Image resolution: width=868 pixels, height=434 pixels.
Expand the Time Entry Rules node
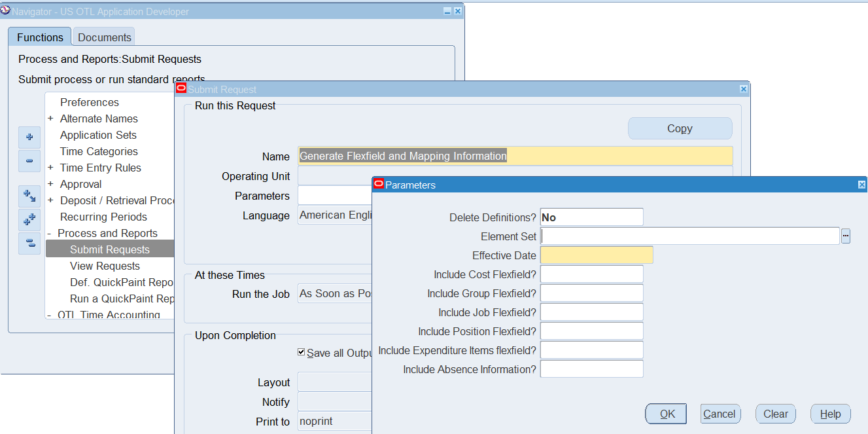[50, 168]
